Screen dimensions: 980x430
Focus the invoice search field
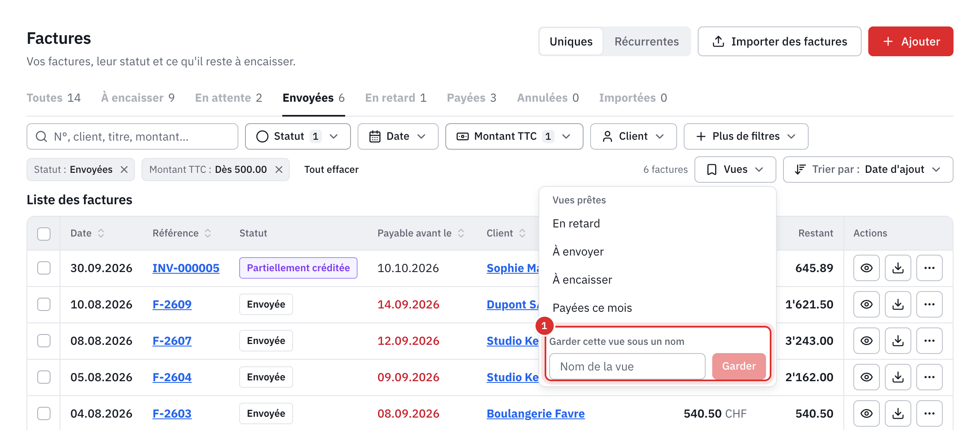click(132, 136)
